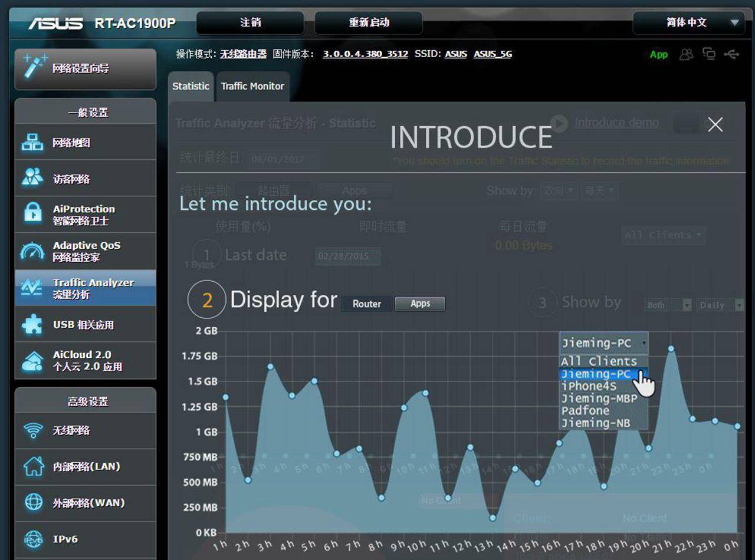Click the 重新启动 reboot button
Screen dimensions: 755x560
point(369,22)
